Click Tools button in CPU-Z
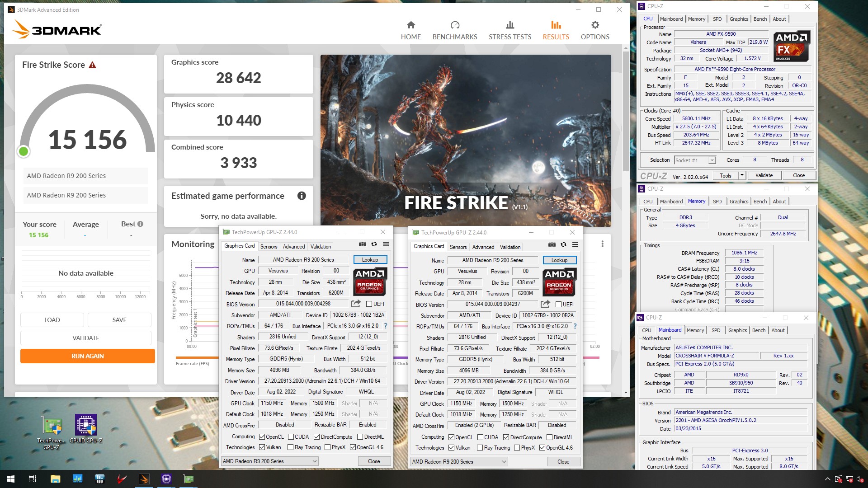Image resolution: width=868 pixels, height=488 pixels. 725,175
